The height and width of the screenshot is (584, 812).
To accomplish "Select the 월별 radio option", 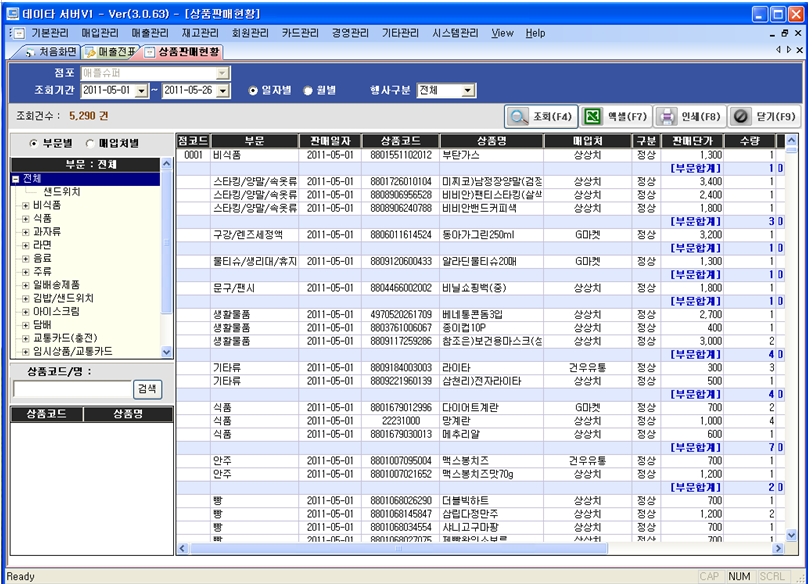I will tap(308, 91).
